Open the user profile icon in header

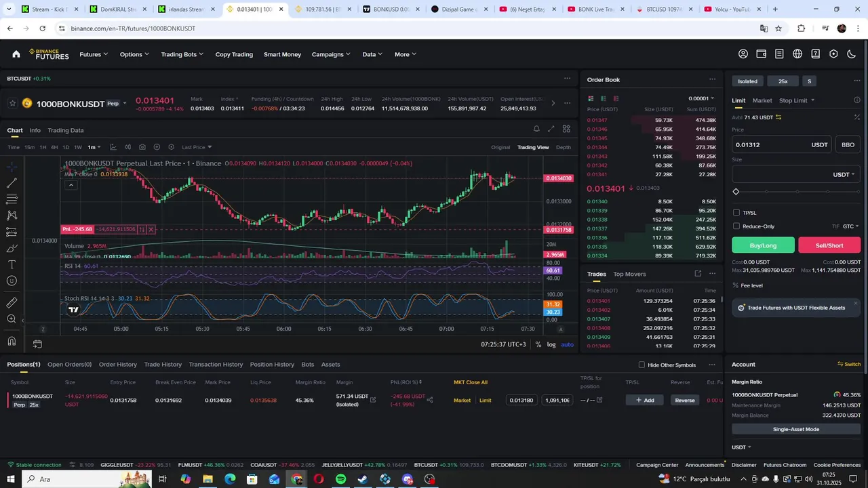[x=743, y=54]
